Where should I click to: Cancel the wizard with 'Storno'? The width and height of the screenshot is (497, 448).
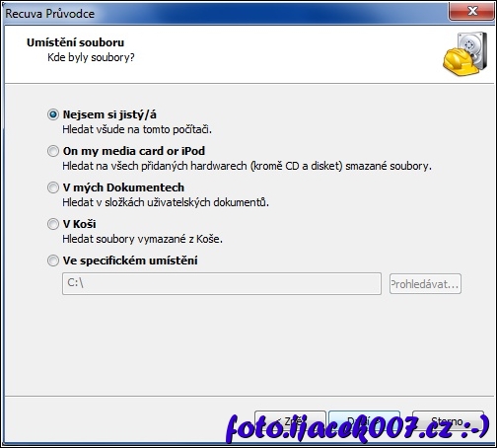pyautogui.click(x=448, y=421)
